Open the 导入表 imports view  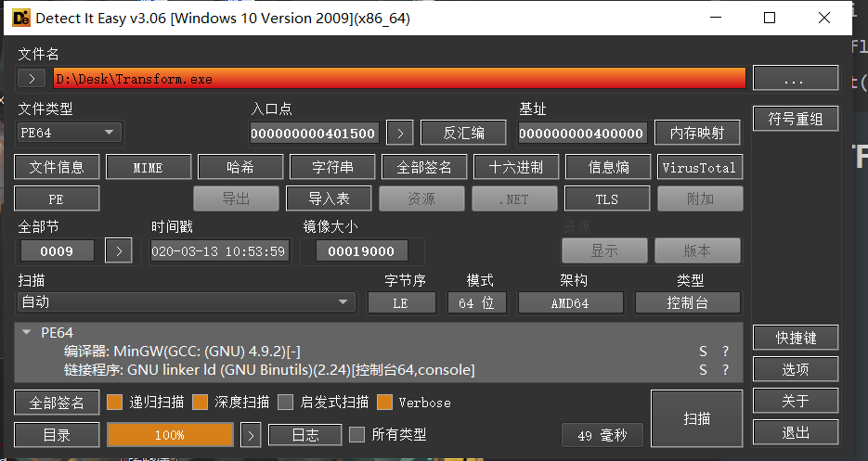click(328, 198)
